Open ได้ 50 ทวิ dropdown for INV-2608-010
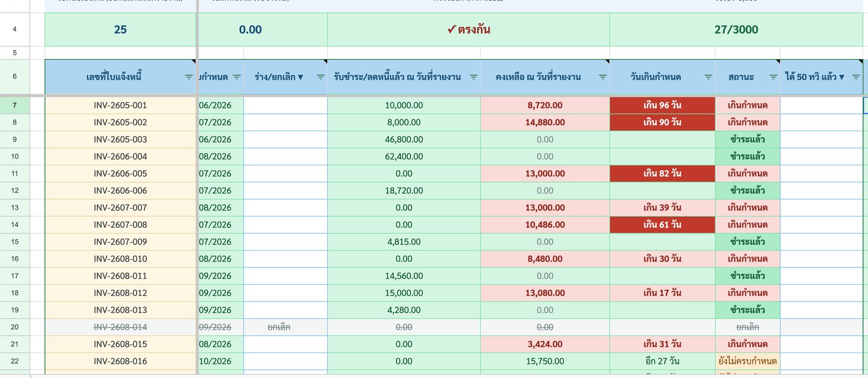This screenshot has height=378, width=868. click(821, 259)
